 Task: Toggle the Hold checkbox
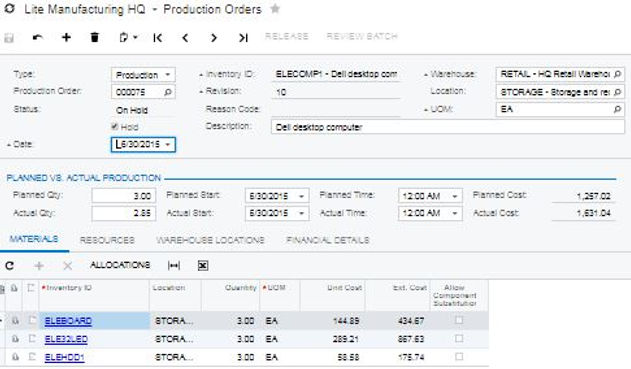[115, 127]
